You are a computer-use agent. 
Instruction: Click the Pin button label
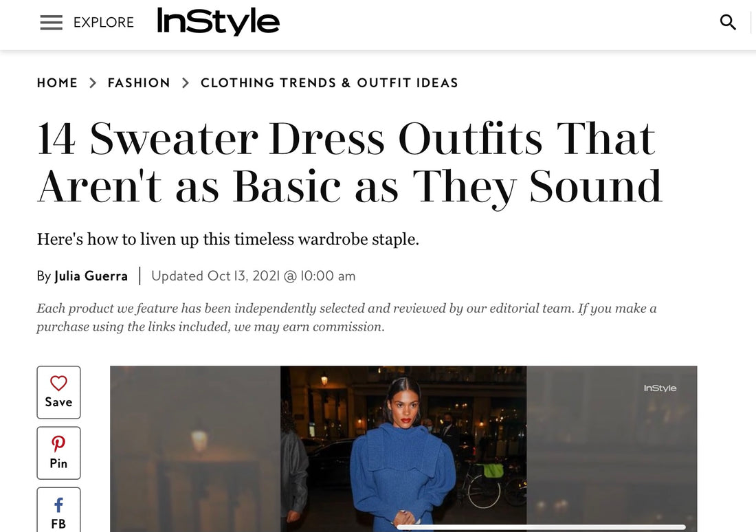tap(59, 463)
